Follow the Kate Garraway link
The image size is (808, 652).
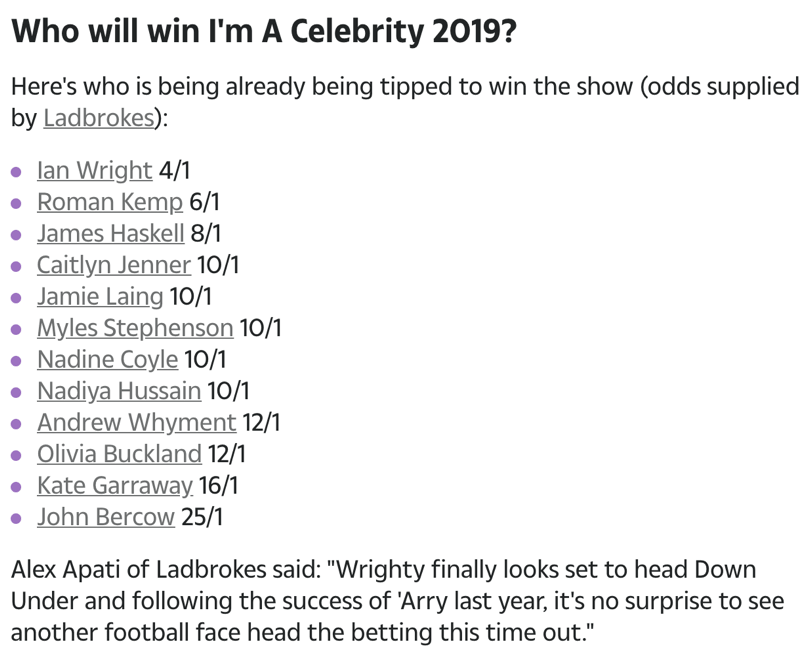115,485
